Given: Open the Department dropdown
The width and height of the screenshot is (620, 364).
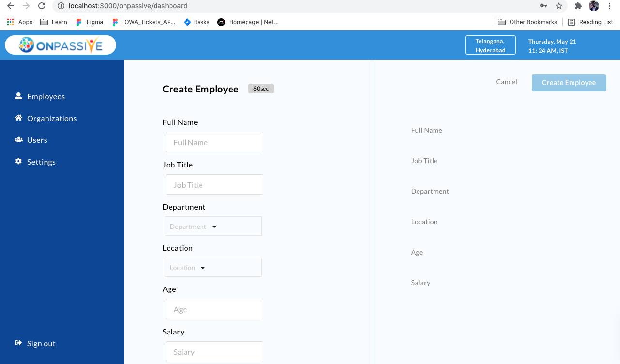Looking at the screenshot, I should coord(213,226).
